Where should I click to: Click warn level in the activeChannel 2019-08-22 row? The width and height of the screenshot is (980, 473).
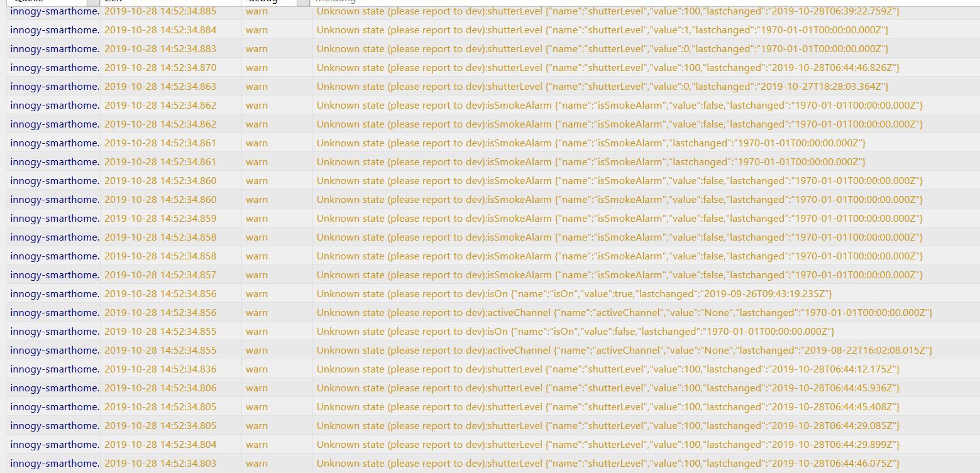pyautogui.click(x=256, y=351)
